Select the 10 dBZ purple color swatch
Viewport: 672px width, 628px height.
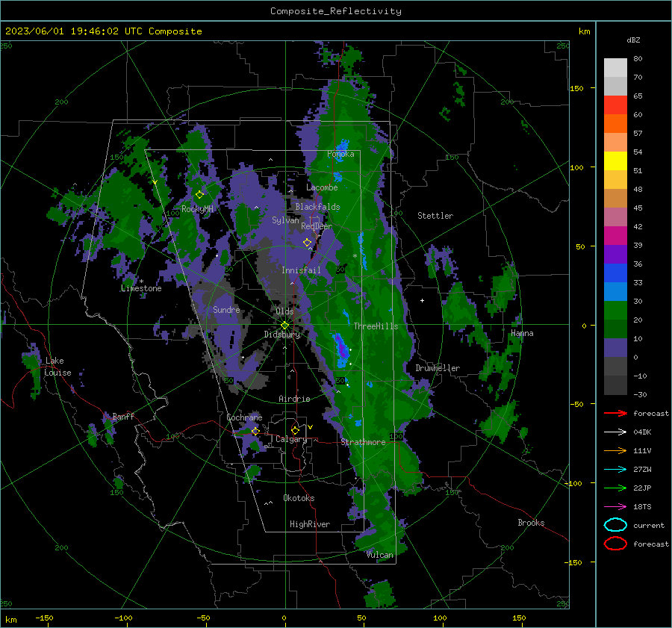point(615,347)
